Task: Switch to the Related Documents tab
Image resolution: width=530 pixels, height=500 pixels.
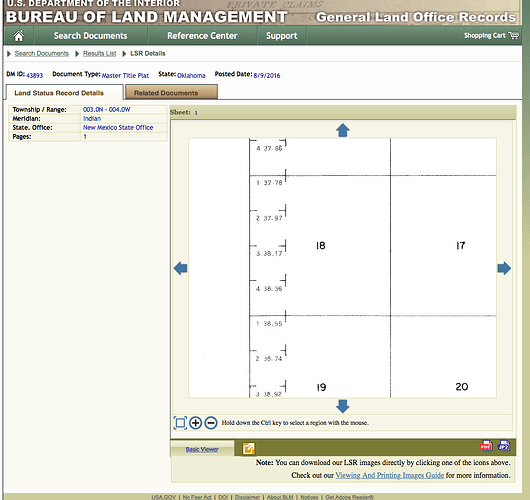Action: 171,92
